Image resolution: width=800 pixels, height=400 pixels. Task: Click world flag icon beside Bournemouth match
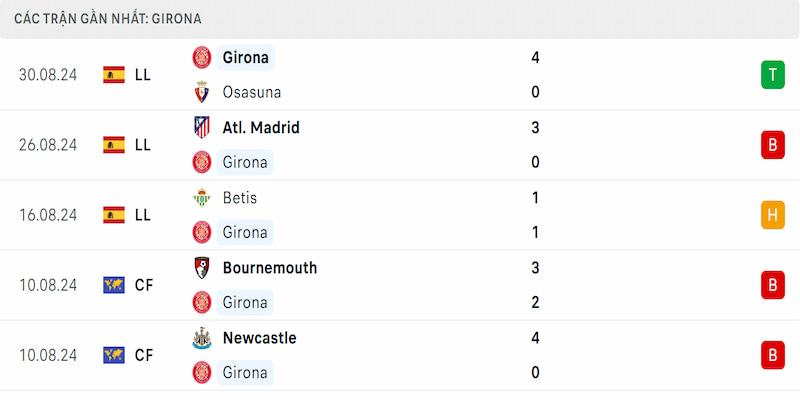114,285
